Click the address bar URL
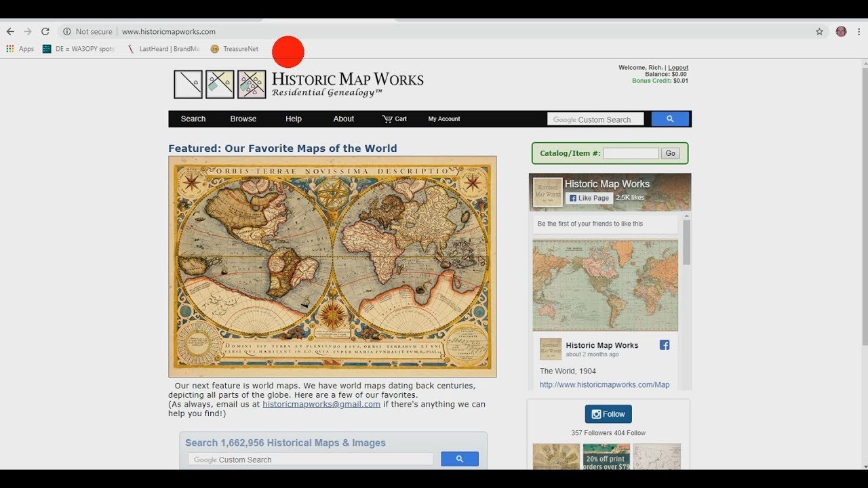Viewport: 868px width, 488px height. click(169, 31)
